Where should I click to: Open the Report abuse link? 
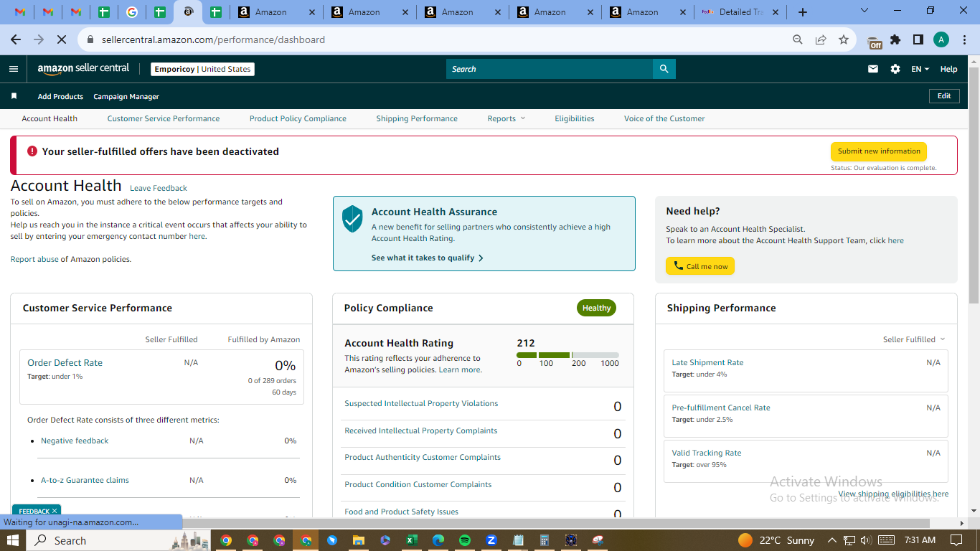tap(34, 259)
